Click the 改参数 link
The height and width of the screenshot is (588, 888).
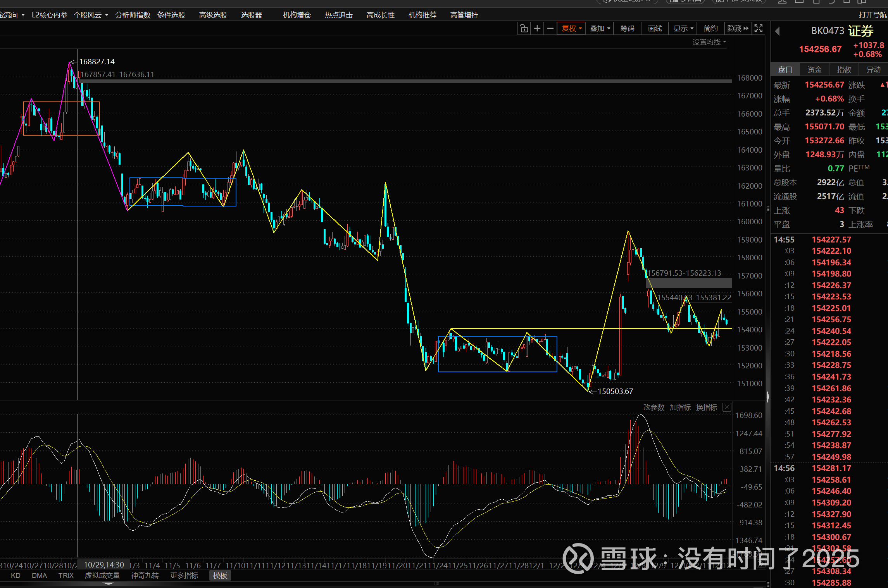click(x=653, y=407)
